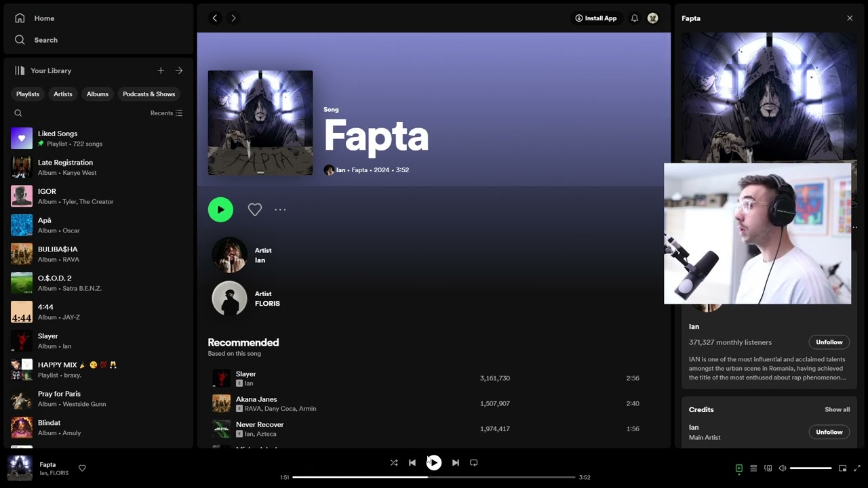This screenshot has height=488, width=868.
Task: Click the Install App button
Action: [596, 18]
